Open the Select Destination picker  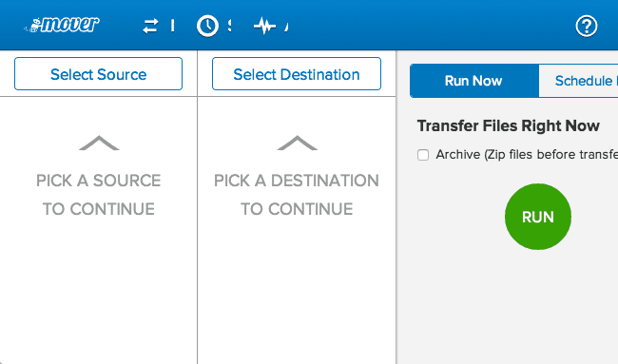pos(297,74)
